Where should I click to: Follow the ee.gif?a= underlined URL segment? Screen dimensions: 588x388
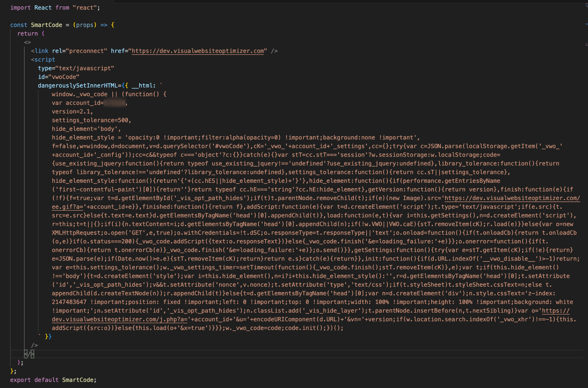67,207
